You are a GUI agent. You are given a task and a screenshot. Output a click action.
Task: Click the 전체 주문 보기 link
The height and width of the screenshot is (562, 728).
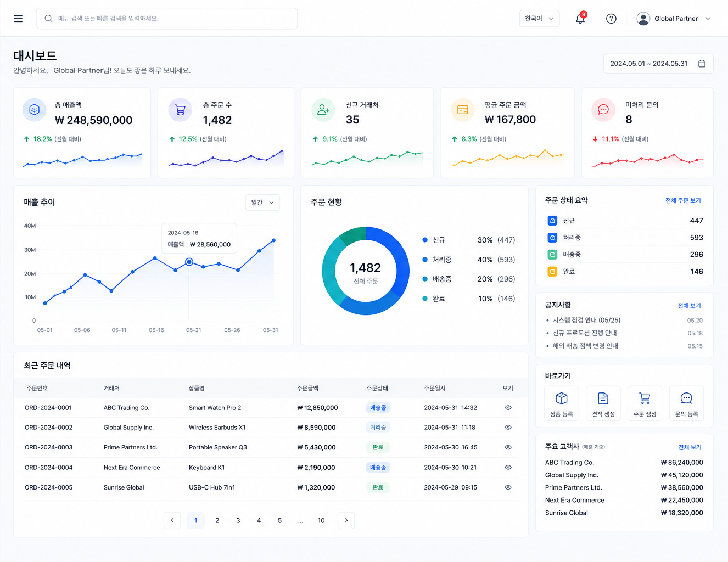click(x=683, y=200)
